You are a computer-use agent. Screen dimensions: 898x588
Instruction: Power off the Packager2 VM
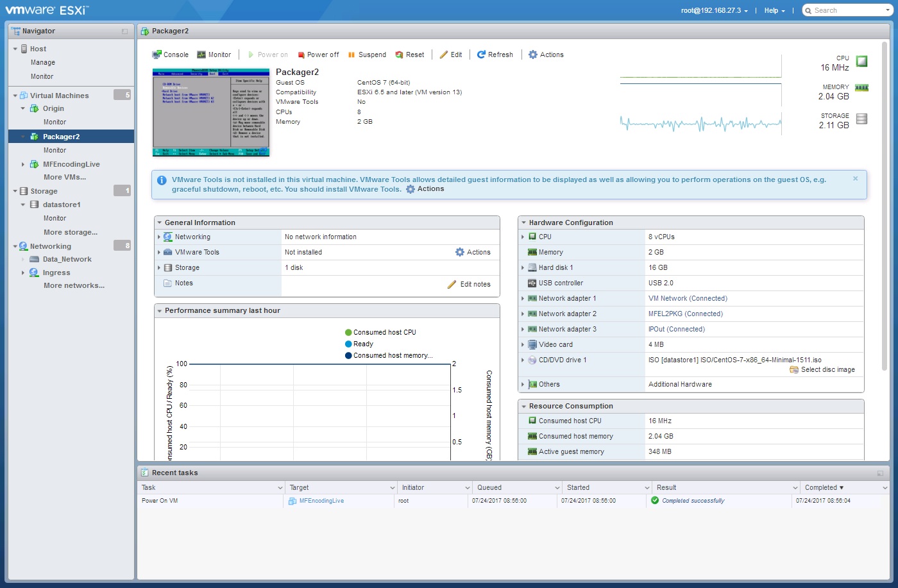318,55
